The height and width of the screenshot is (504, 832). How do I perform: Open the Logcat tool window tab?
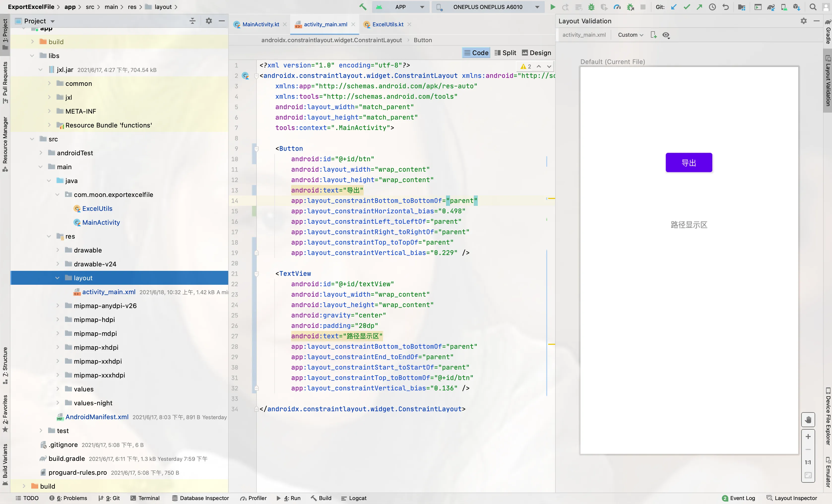[x=353, y=498]
